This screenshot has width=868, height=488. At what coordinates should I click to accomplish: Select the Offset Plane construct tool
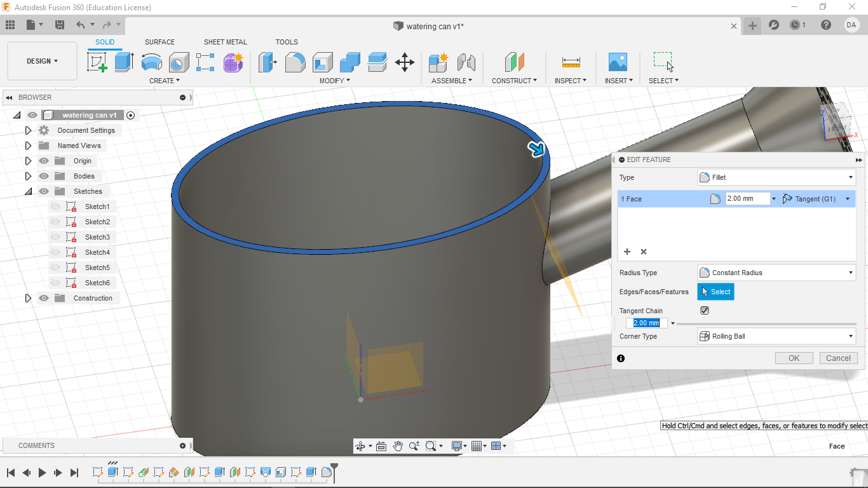pos(515,62)
